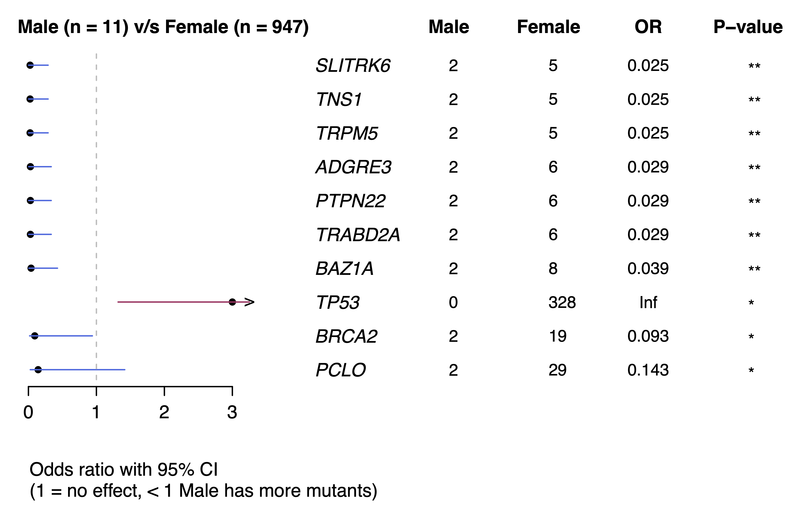Select the BAZ1A gene name

[344, 268]
